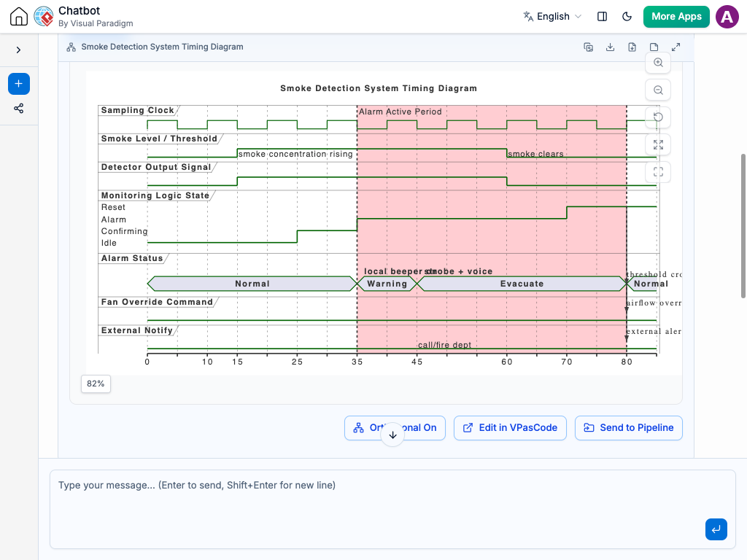This screenshot has height=560, width=747.
Task: Click the share icon in sidebar
Action: (x=18, y=109)
